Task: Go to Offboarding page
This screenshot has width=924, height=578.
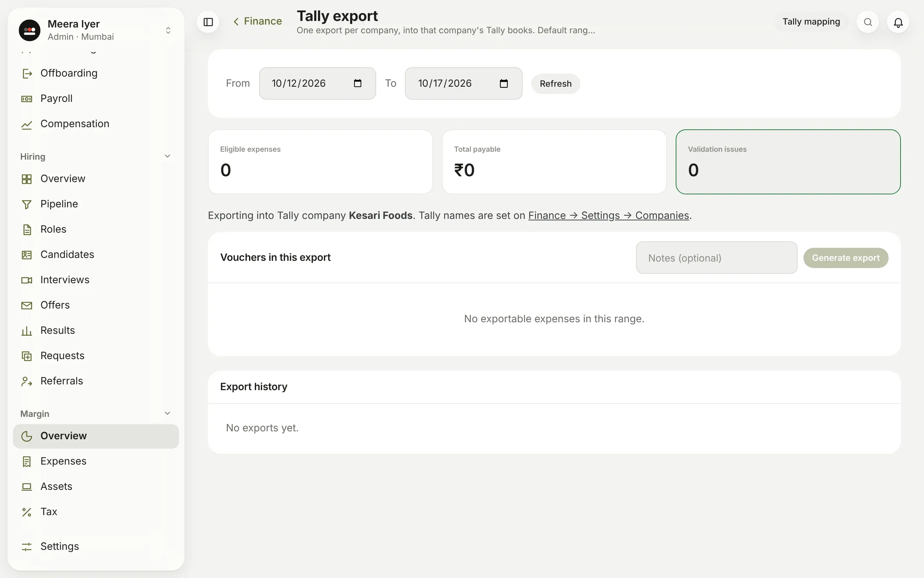Action: [x=96, y=73]
